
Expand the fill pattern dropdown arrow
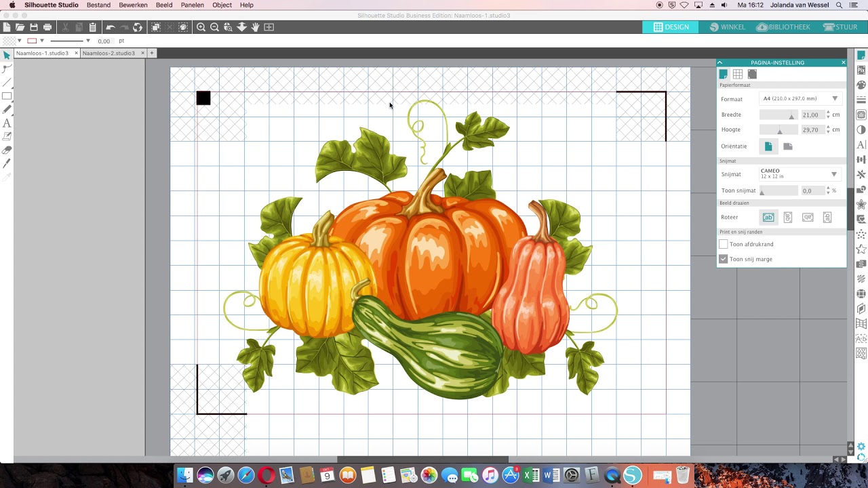pyautogui.click(x=19, y=41)
